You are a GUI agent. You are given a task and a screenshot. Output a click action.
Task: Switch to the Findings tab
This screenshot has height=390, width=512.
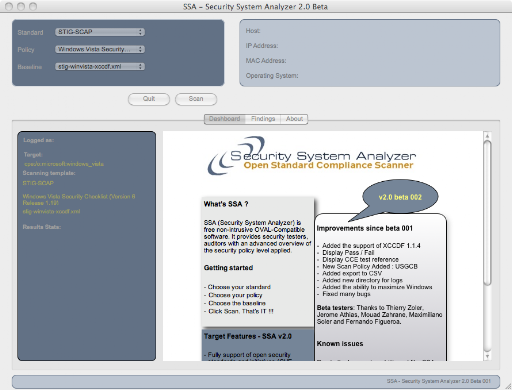click(x=263, y=119)
